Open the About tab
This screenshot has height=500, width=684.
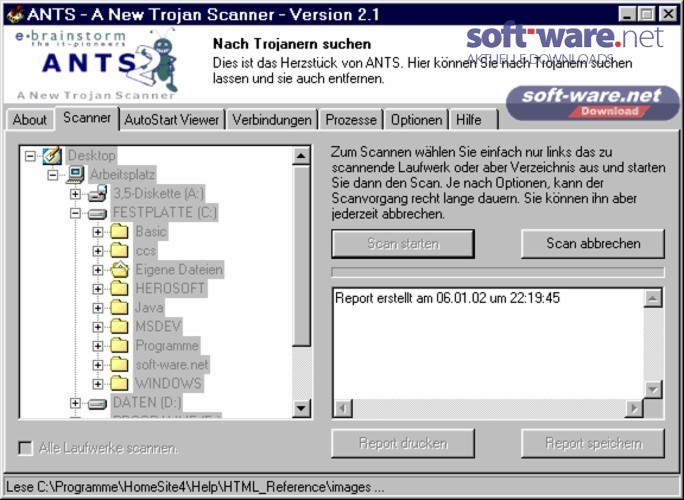(x=30, y=120)
